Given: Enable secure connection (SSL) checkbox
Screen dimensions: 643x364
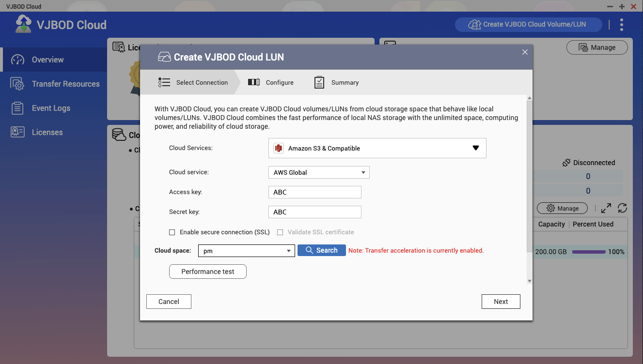Looking at the screenshot, I should point(172,232).
